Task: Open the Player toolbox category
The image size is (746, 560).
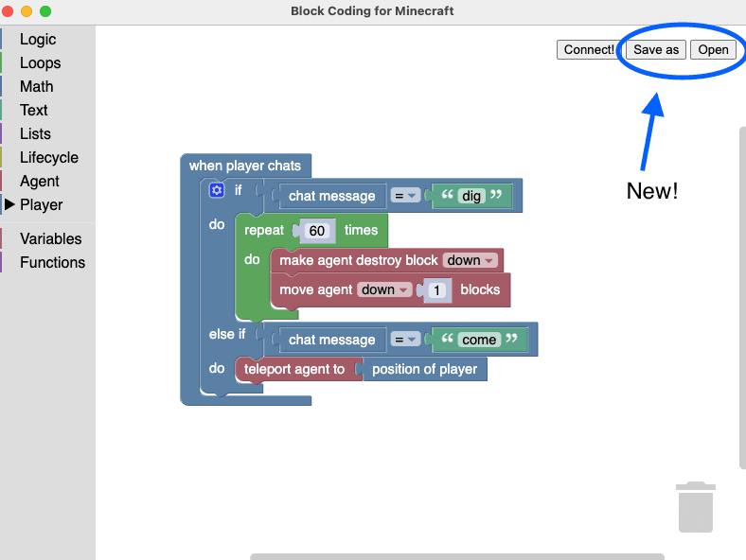Action: [41, 204]
